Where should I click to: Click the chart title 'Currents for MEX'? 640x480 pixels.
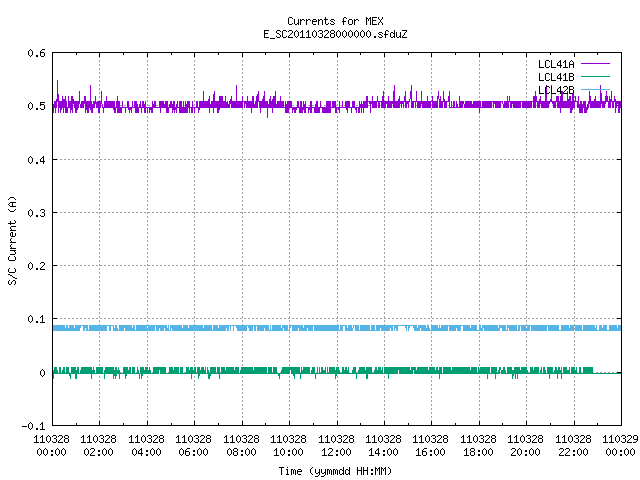coord(335,21)
